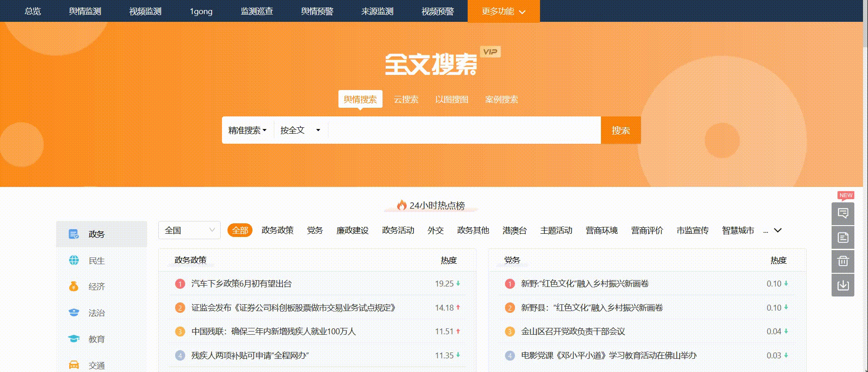Open 舆情预警 in the top navigation
868x372 pixels.
tap(317, 11)
